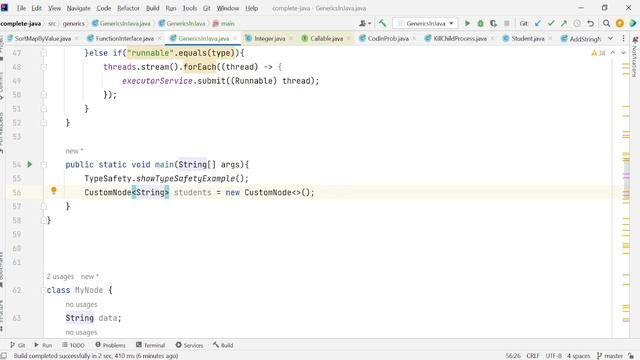Open the Git menu
640x360 pixels.
click(207, 8)
